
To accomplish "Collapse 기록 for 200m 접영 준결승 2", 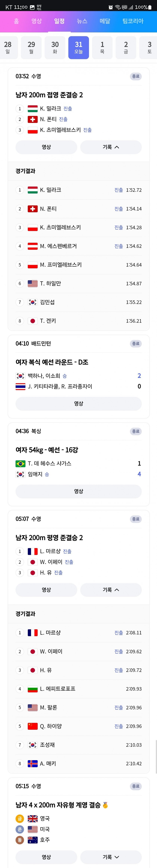I will (111, 147).
